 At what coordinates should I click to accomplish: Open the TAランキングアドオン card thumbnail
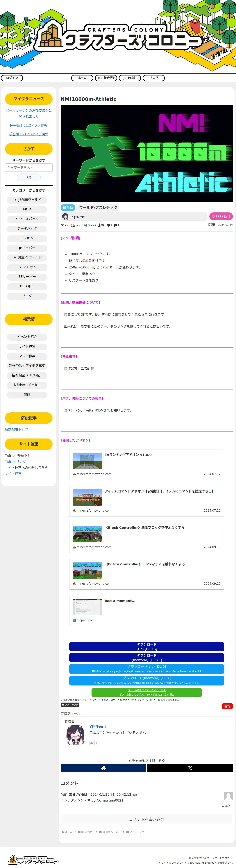click(88, 461)
